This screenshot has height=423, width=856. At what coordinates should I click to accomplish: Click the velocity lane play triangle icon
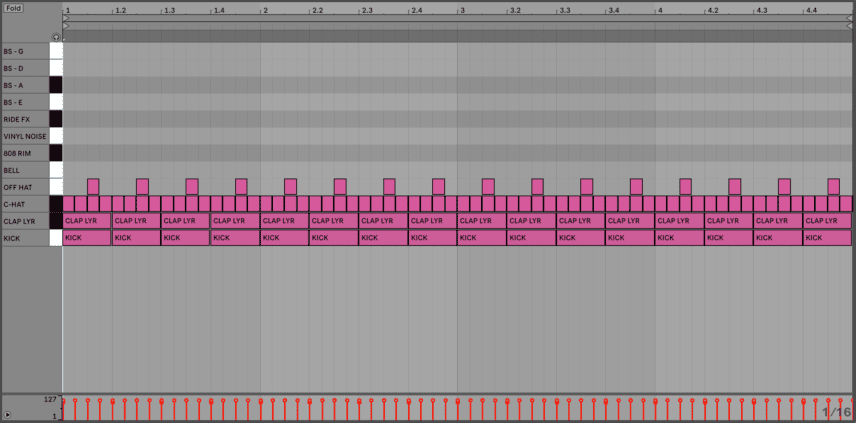click(x=7, y=414)
